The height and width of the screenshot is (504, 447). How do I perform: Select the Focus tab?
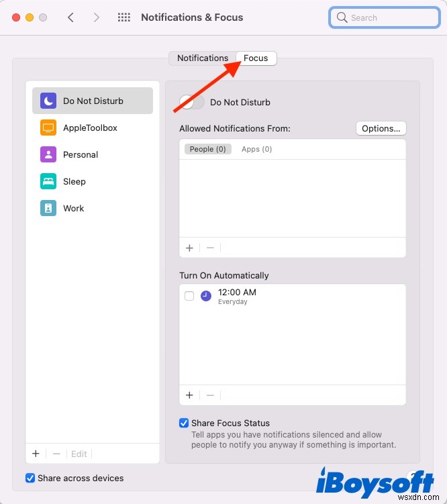[x=256, y=58]
